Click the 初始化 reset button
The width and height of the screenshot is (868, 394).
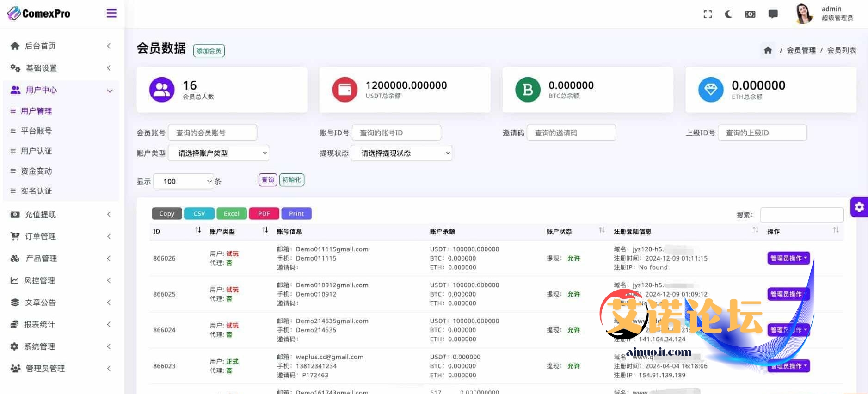point(291,180)
